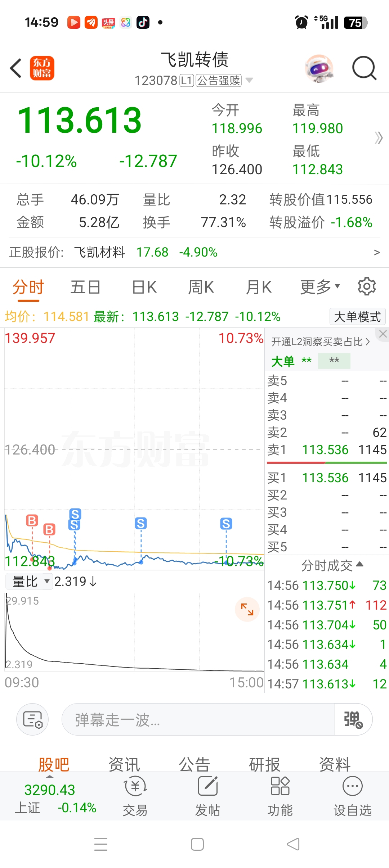Tap the 均价 114.581 label
Viewport: 389px width, 868px height.
(x=47, y=317)
